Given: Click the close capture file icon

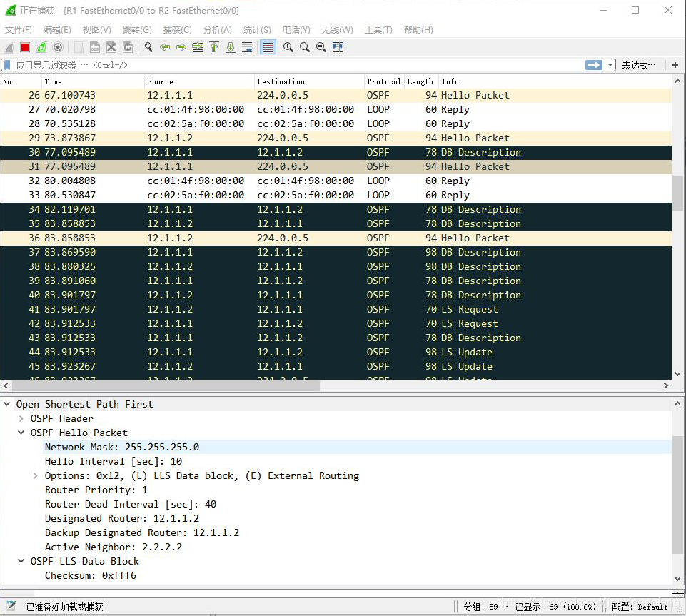Looking at the screenshot, I should coord(111,47).
